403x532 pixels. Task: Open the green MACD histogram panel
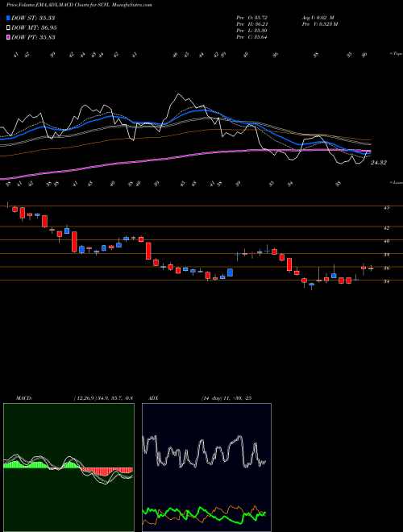tap(69, 468)
